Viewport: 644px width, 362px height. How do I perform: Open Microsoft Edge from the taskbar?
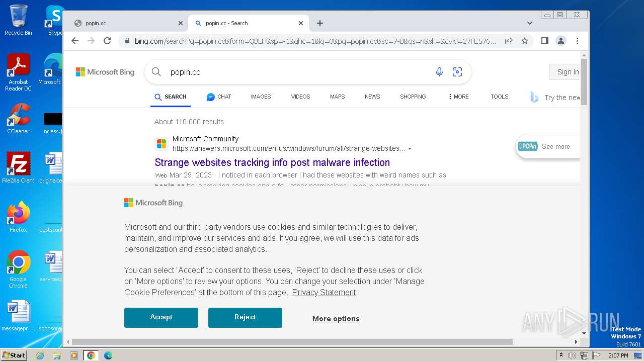click(108, 355)
